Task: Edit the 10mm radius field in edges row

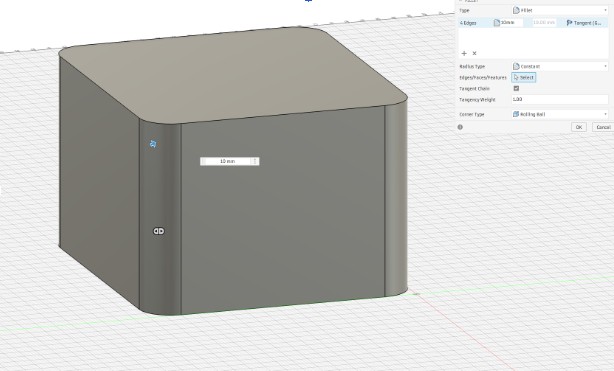Action: pyautogui.click(x=507, y=23)
